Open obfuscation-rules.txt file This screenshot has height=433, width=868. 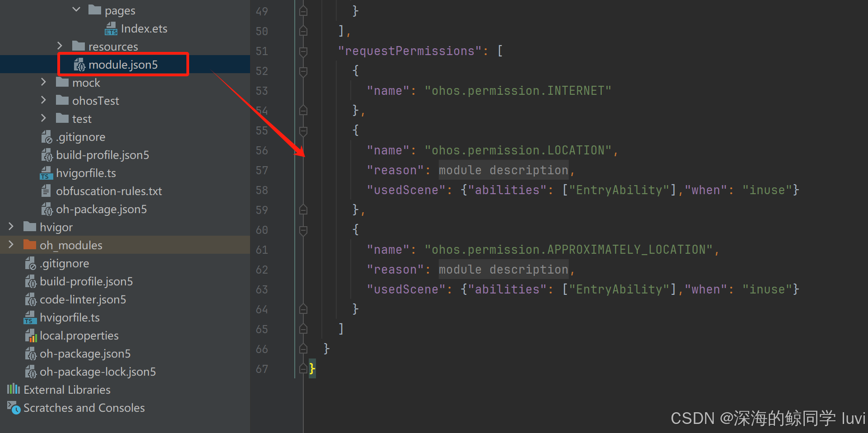pyautogui.click(x=109, y=191)
